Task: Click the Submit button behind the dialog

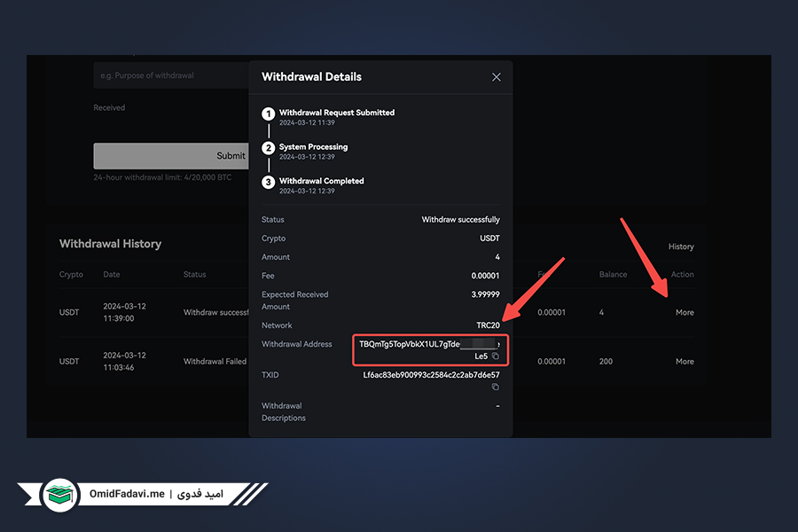Action: pyautogui.click(x=171, y=156)
